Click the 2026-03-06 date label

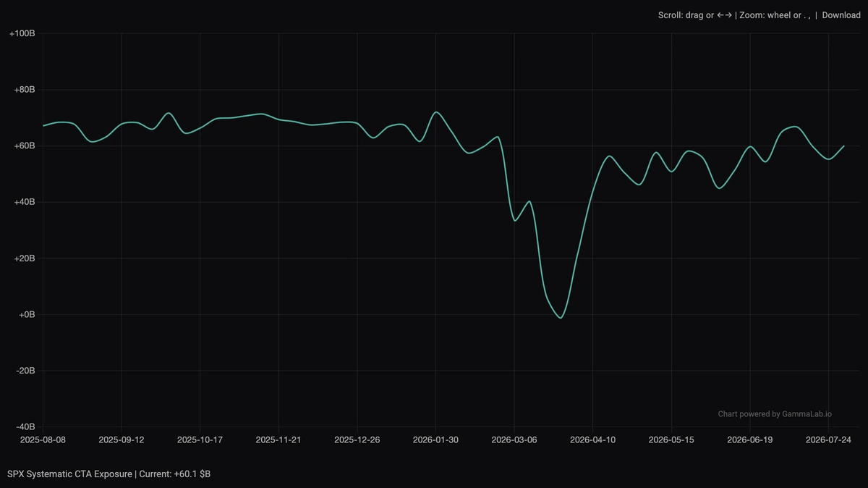click(514, 439)
